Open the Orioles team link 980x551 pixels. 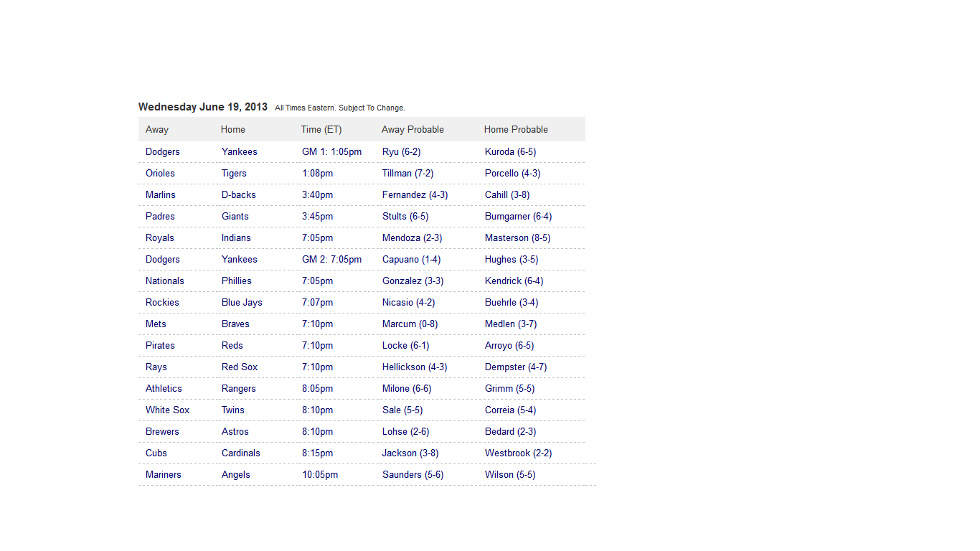pyautogui.click(x=160, y=173)
